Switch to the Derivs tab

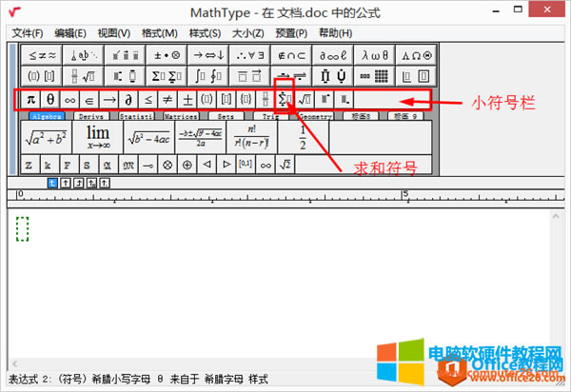[91, 116]
